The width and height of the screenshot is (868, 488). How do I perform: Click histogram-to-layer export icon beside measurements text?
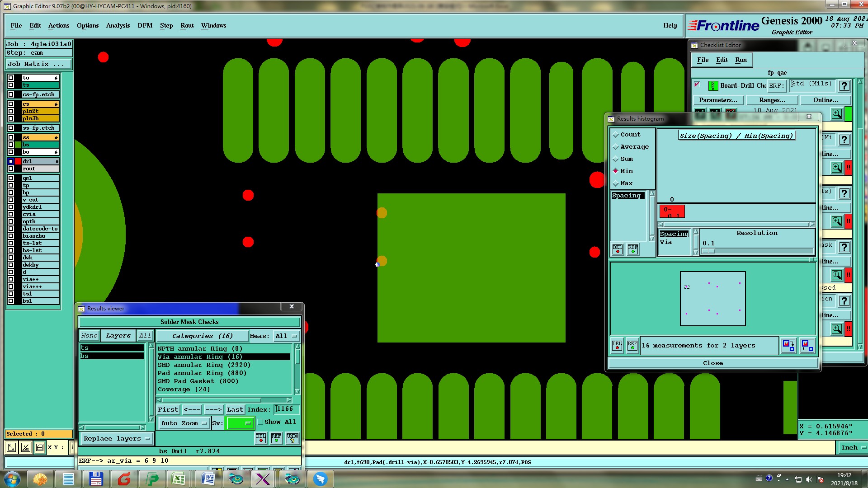[x=788, y=346]
